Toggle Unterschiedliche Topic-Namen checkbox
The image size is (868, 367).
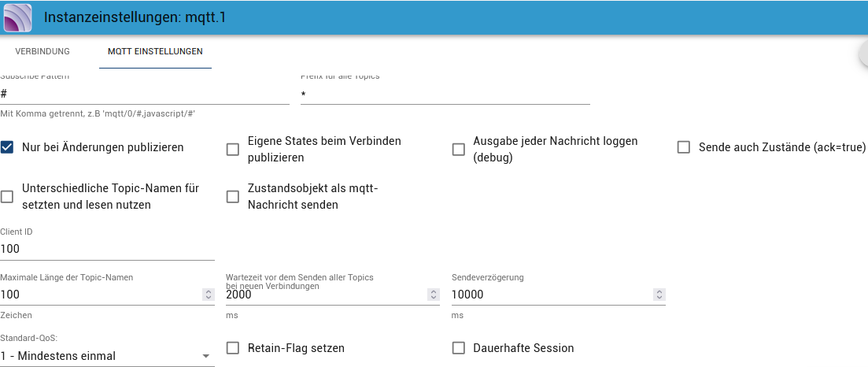7,197
